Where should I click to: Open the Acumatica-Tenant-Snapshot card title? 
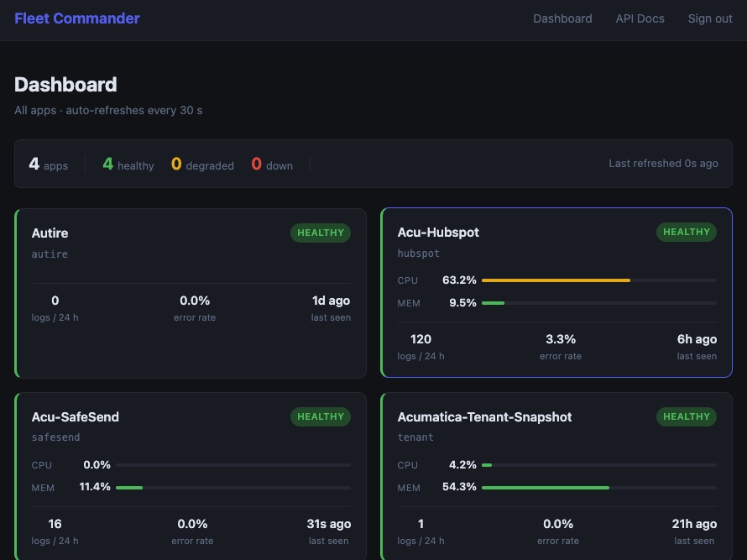pyautogui.click(x=484, y=417)
